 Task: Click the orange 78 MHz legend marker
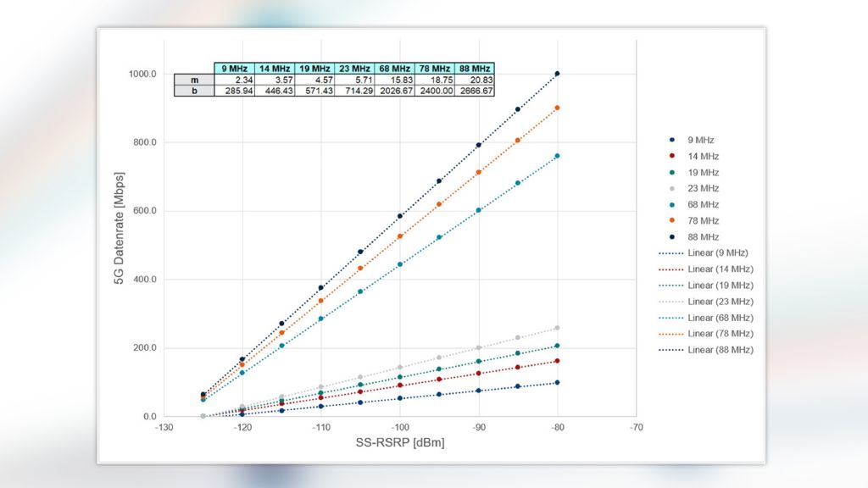pos(672,221)
